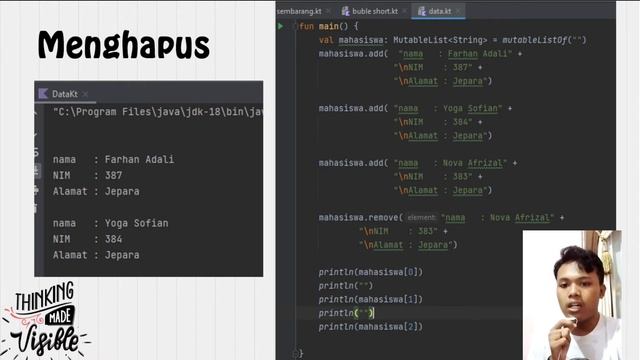Click the "Farhan Adali" string in code
Screen dimensions: 640x360
[x=479, y=53]
